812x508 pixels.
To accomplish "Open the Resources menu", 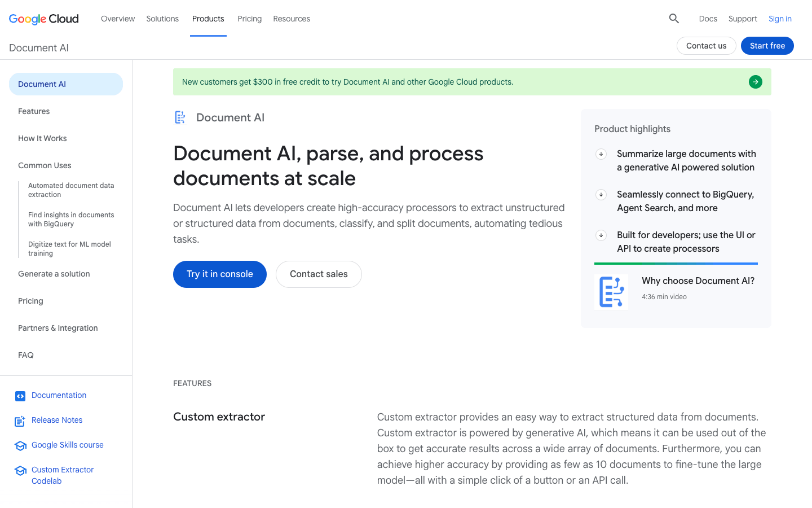I will pyautogui.click(x=292, y=19).
